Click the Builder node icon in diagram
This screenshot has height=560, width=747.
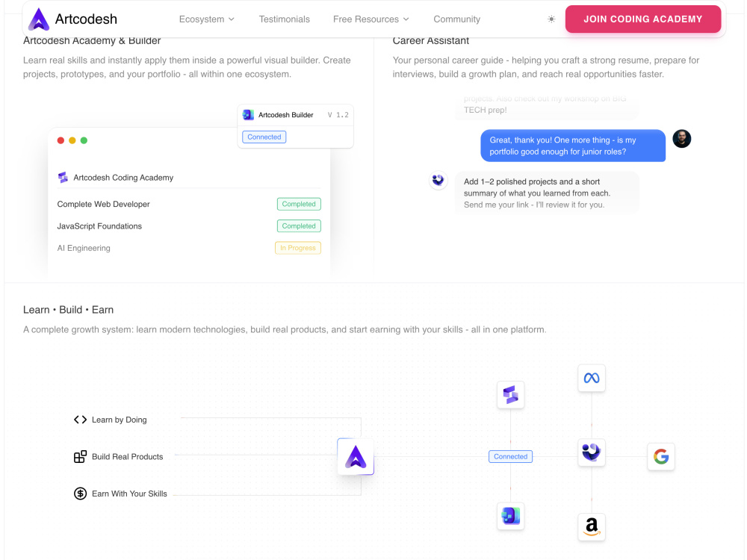coord(510,516)
